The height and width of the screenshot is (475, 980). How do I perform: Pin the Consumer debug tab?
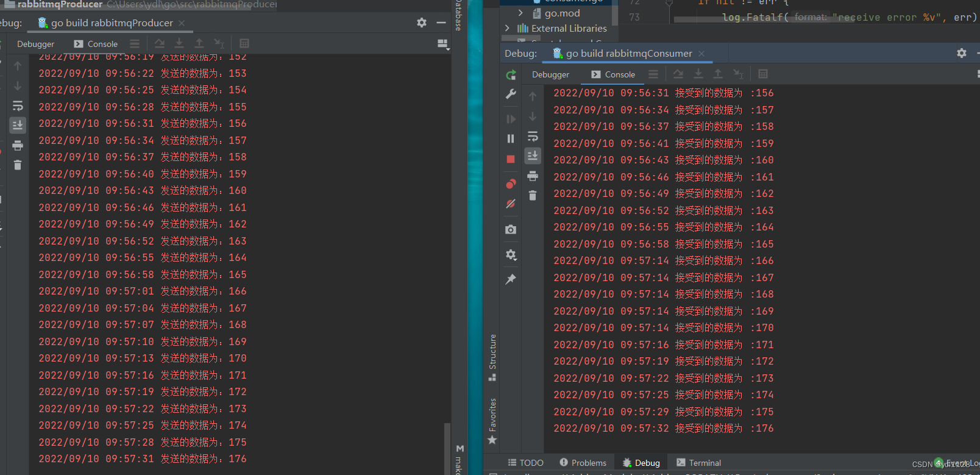(511, 279)
